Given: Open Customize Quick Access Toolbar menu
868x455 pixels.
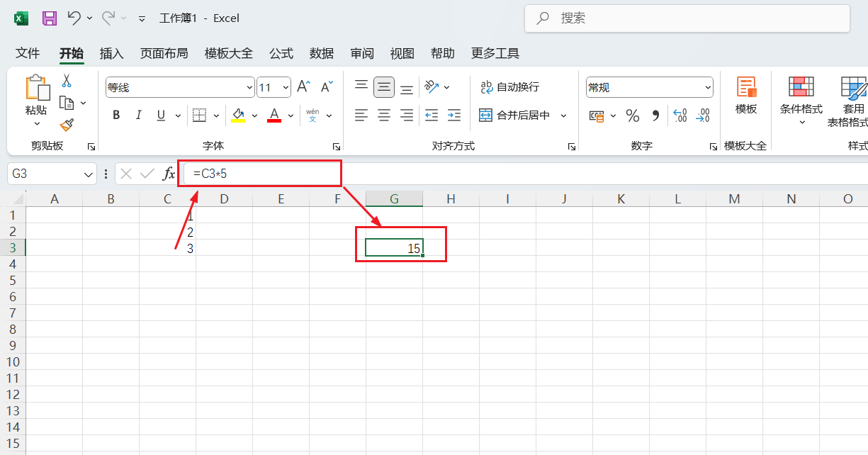Looking at the screenshot, I should (x=142, y=19).
